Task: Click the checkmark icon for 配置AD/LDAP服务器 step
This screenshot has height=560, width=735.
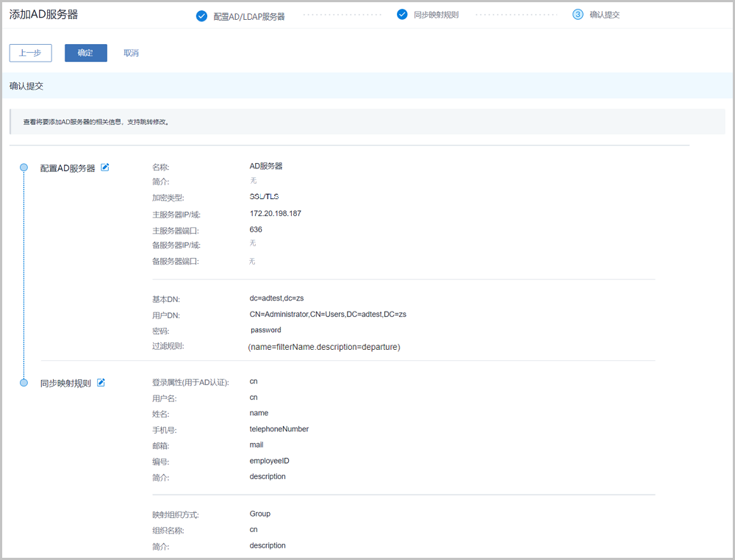Action: (201, 15)
